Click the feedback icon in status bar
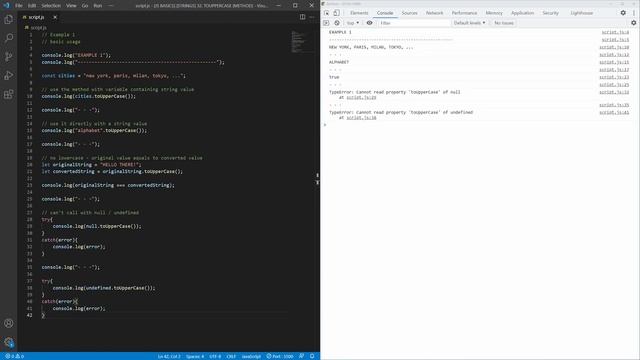Image resolution: width=640 pixels, height=360 pixels. click(x=301, y=356)
